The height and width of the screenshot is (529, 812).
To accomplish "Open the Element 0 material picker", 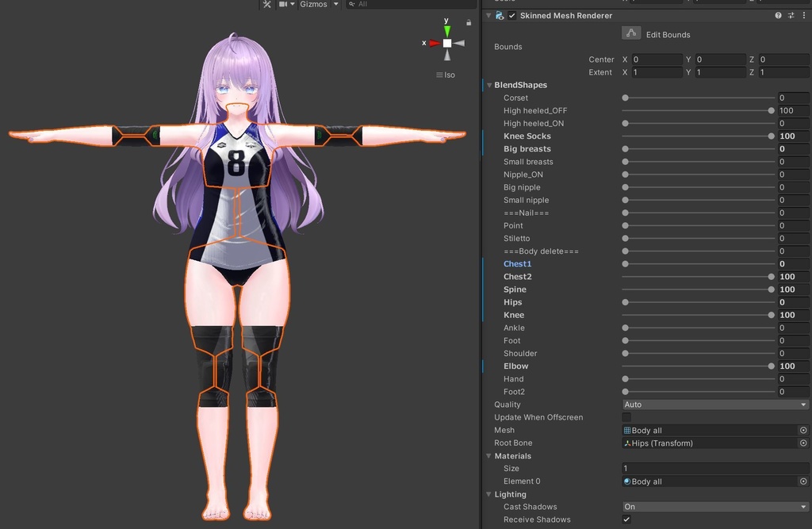I will point(803,481).
